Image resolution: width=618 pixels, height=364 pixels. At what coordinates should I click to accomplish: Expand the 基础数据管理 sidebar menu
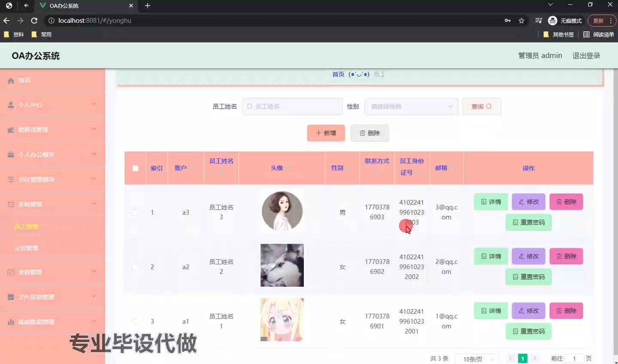click(52, 322)
